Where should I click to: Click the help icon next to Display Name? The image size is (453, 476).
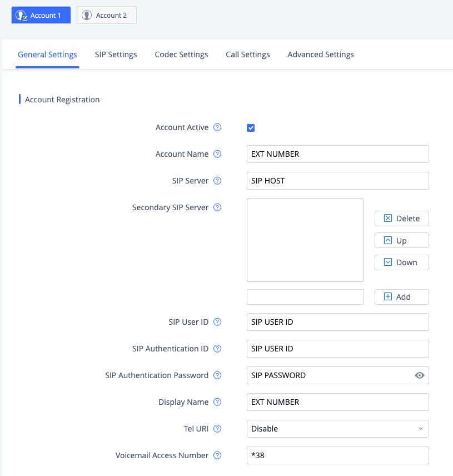tap(217, 402)
